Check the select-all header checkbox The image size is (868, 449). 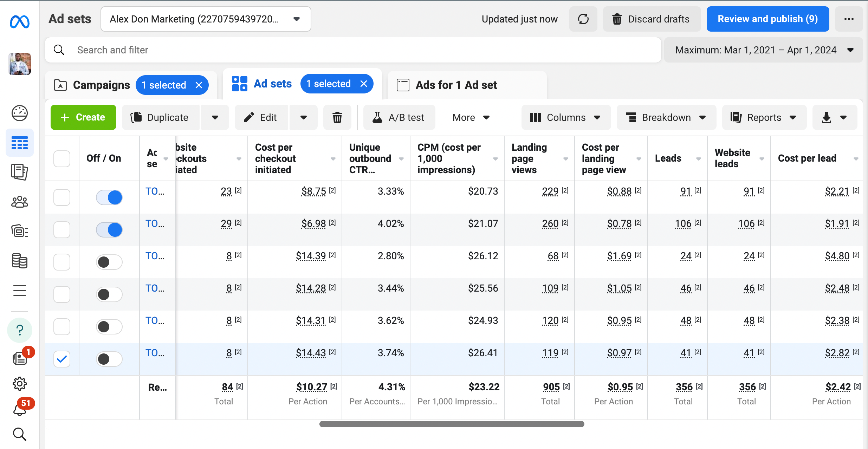(62, 158)
